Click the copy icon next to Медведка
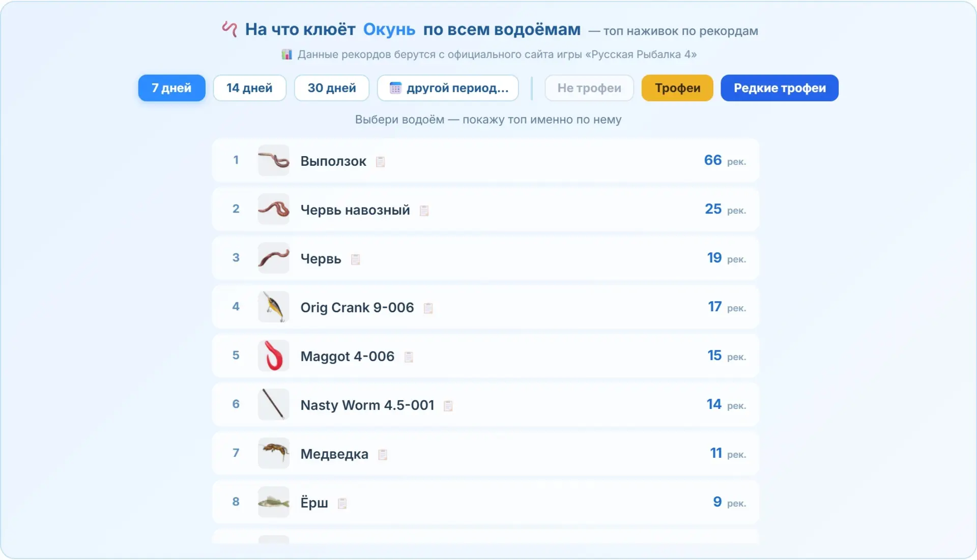The image size is (977, 560). point(383,455)
